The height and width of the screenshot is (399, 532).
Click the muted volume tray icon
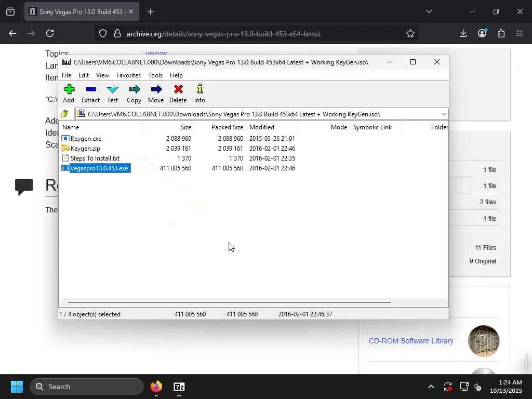tap(477, 387)
